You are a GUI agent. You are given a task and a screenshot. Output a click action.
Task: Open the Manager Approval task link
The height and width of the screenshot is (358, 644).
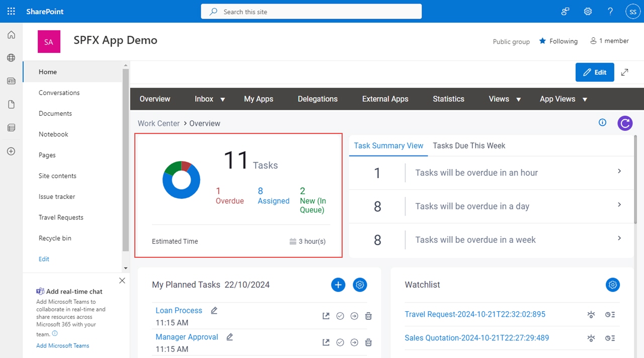click(187, 337)
